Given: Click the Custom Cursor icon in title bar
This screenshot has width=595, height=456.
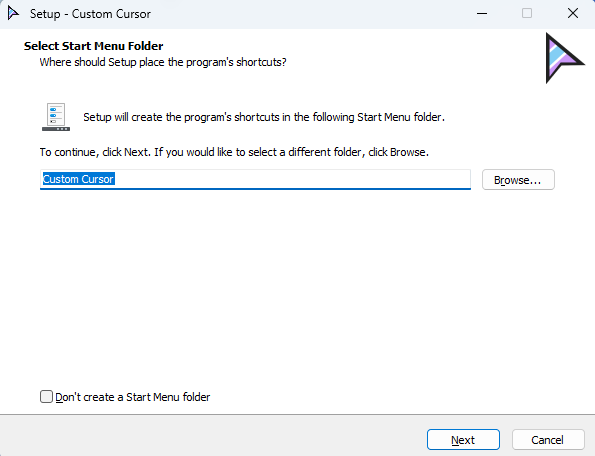Looking at the screenshot, I should [x=13, y=14].
